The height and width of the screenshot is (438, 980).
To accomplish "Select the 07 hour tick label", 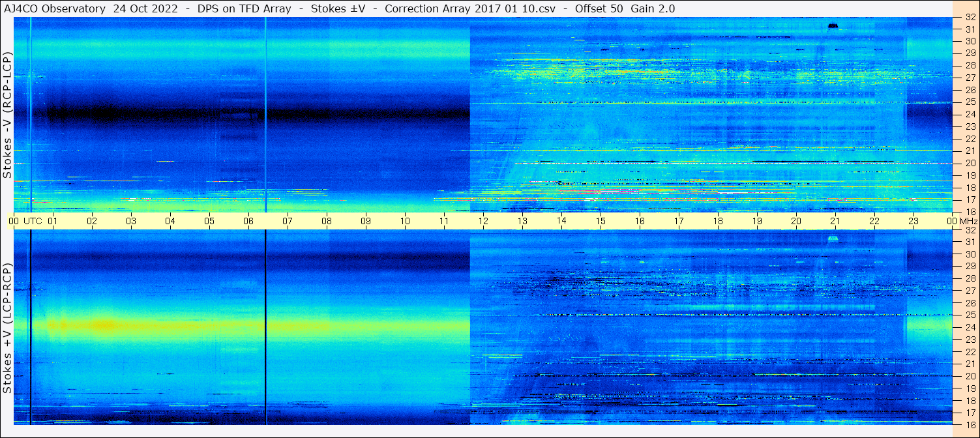I will click(x=288, y=221).
